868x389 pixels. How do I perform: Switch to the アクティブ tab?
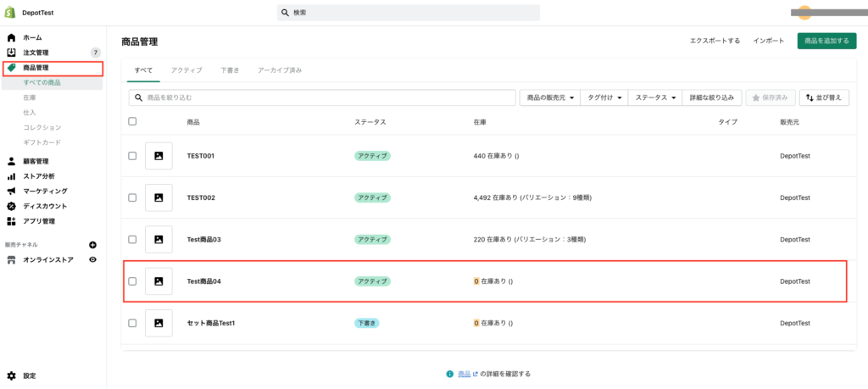coord(186,69)
